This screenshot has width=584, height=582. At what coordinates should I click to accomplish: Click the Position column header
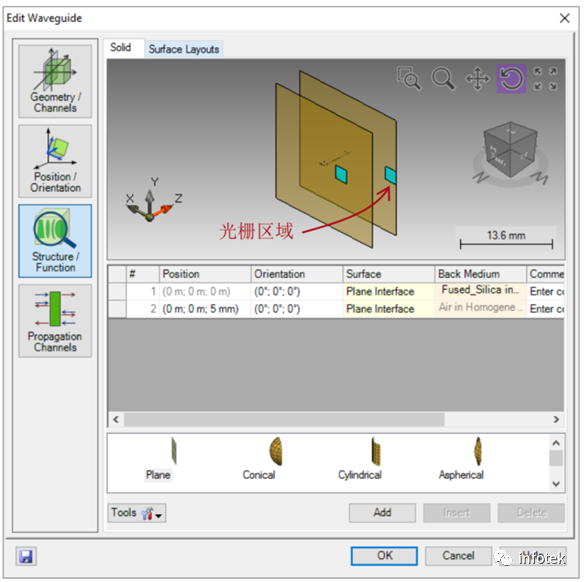pyautogui.click(x=205, y=274)
